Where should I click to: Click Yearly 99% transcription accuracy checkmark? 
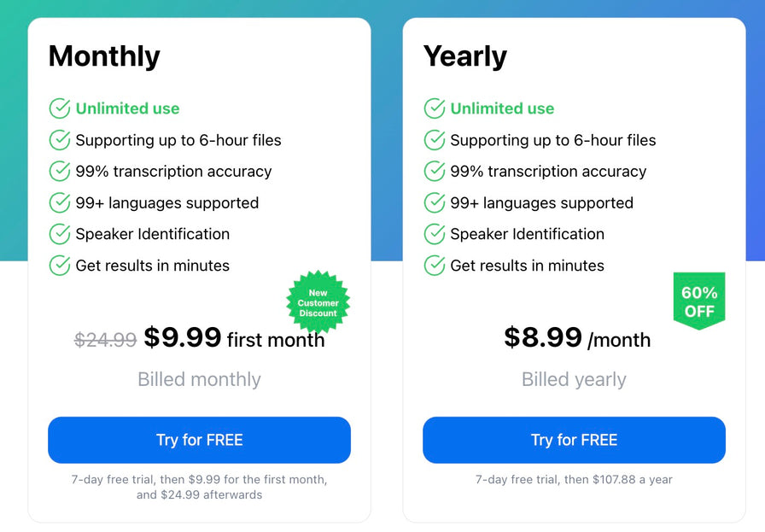(x=435, y=171)
